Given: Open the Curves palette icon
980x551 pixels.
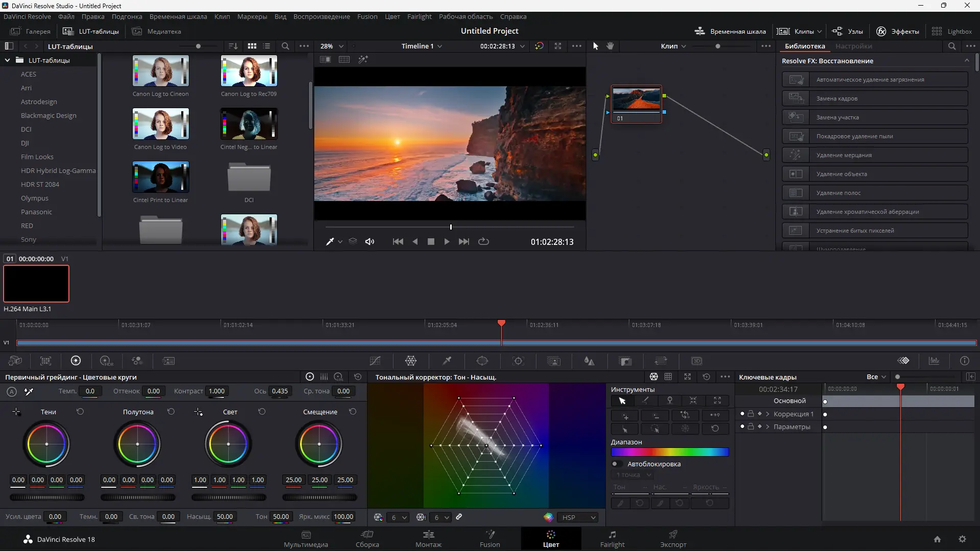Looking at the screenshot, I should coord(375,361).
